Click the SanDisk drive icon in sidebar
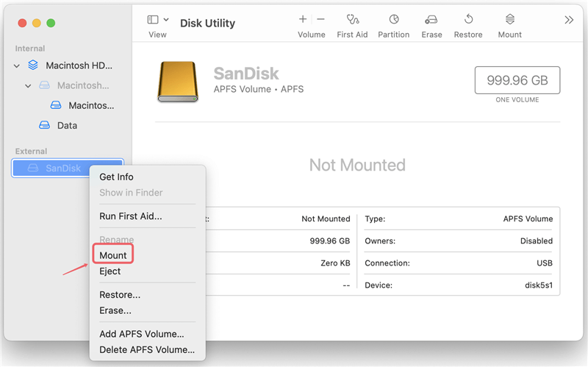Image resolution: width=588 pixels, height=367 pixels. point(33,168)
